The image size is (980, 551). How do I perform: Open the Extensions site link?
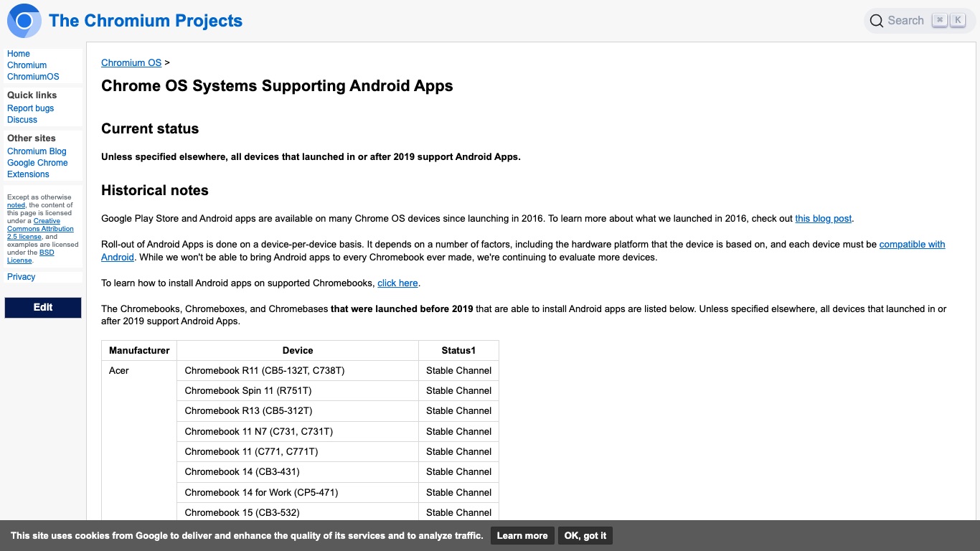(x=28, y=174)
